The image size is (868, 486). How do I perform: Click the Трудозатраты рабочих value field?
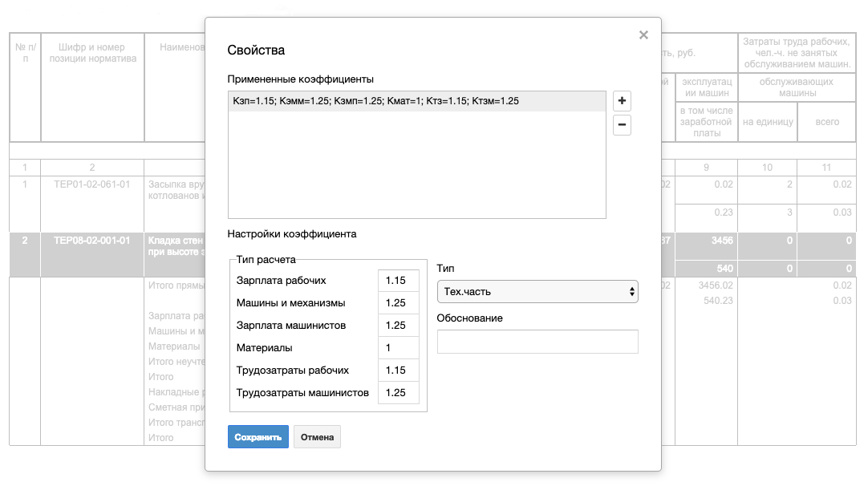[x=398, y=371]
